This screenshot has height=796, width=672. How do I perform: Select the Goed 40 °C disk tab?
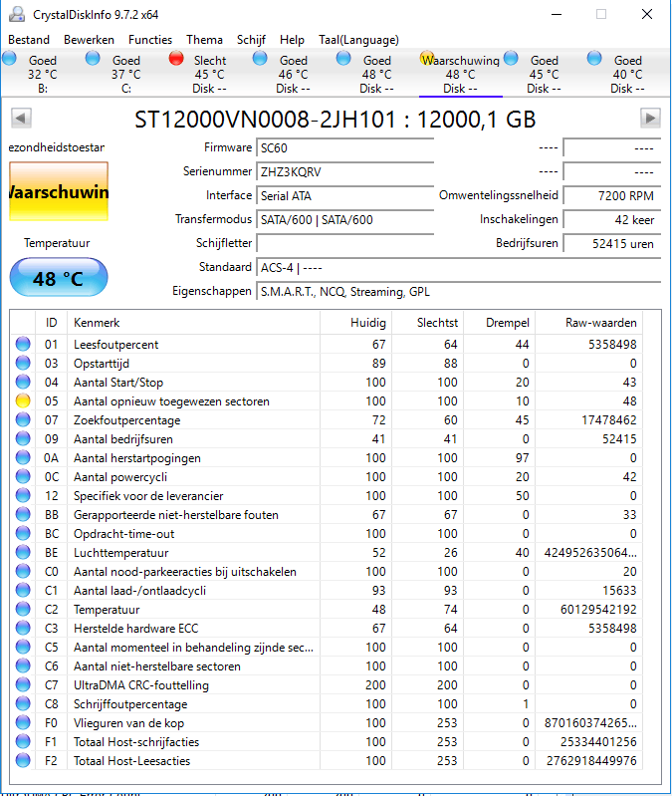(628, 74)
